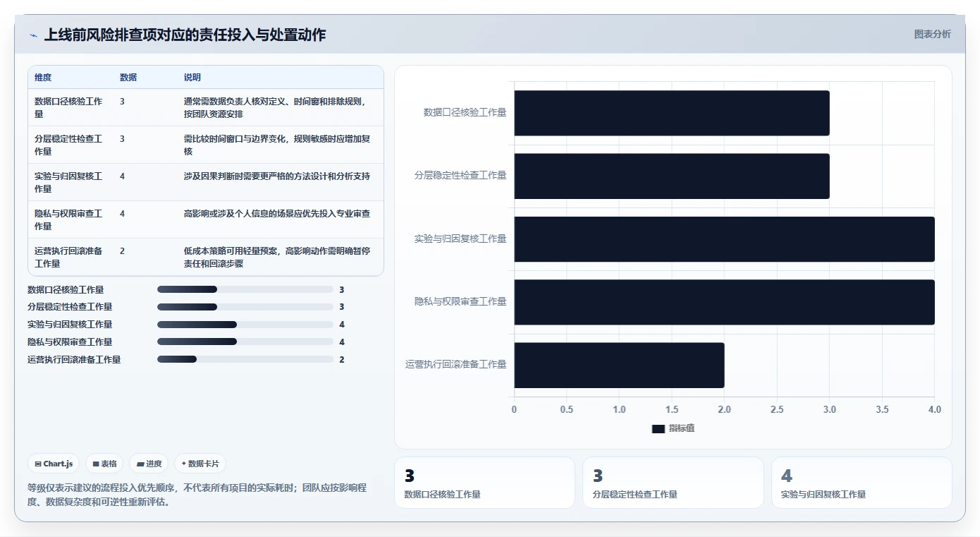The width and height of the screenshot is (980, 537).
Task: Select table cell 实验与归因复核工作量
Action: 69,182
